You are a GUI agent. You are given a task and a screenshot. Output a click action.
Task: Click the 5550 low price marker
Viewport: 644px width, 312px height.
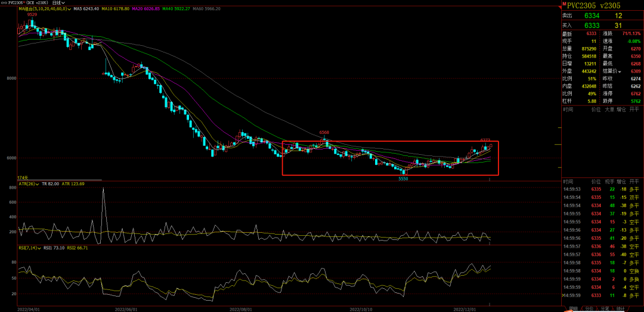(x=403, y=179)
